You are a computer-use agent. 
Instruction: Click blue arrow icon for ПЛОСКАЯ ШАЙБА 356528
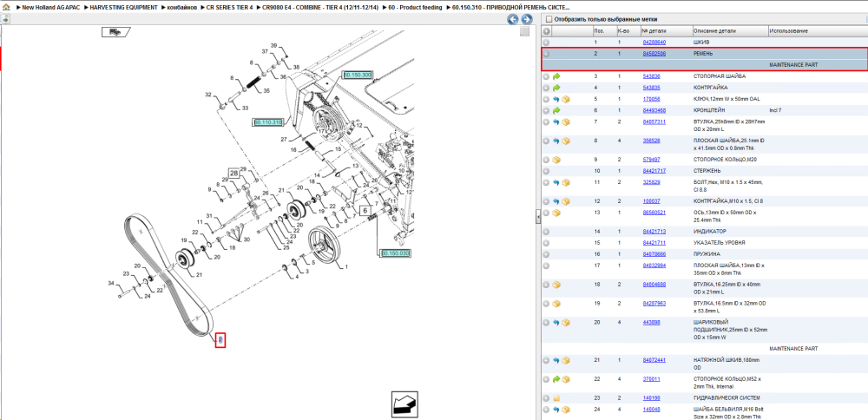(x=556, y=141)
